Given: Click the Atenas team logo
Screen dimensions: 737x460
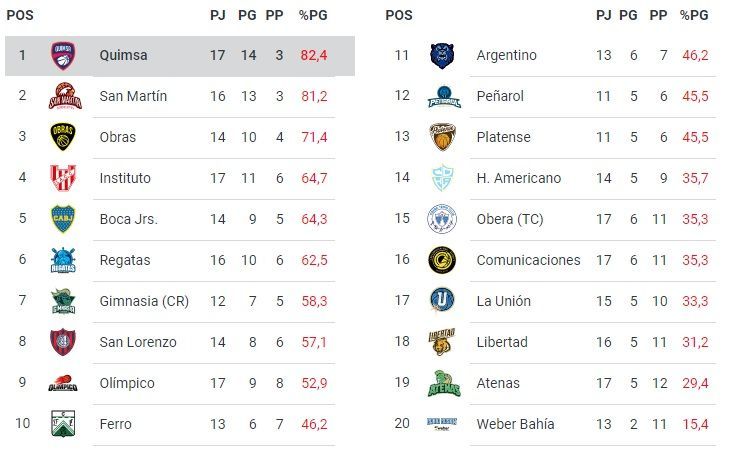Looking at the screenshot, I should pos(443,383).
